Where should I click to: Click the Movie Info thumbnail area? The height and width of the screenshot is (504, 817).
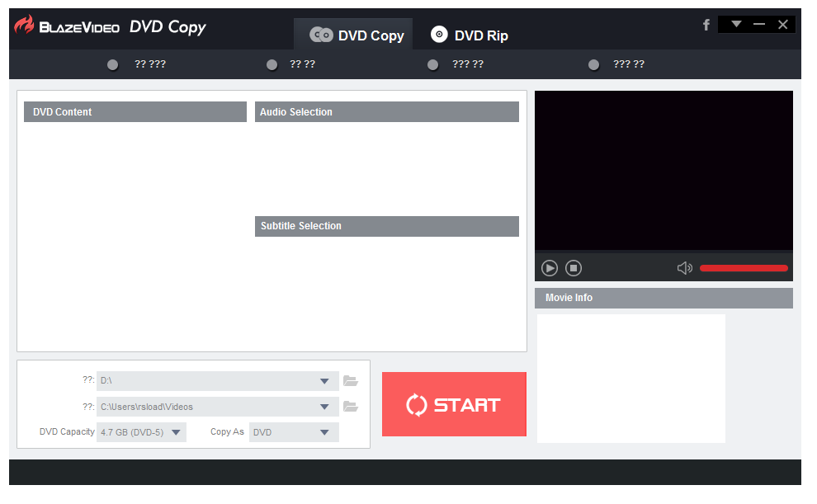click(631, 379)
